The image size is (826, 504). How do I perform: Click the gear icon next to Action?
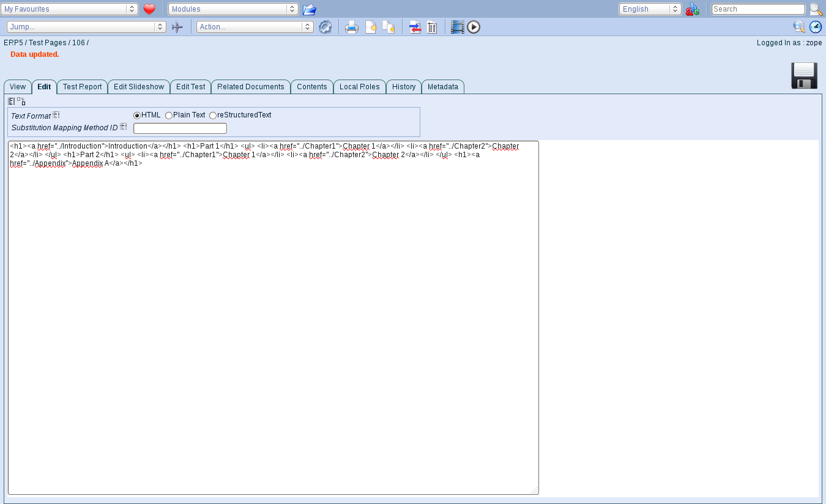[x=325, y=27]
